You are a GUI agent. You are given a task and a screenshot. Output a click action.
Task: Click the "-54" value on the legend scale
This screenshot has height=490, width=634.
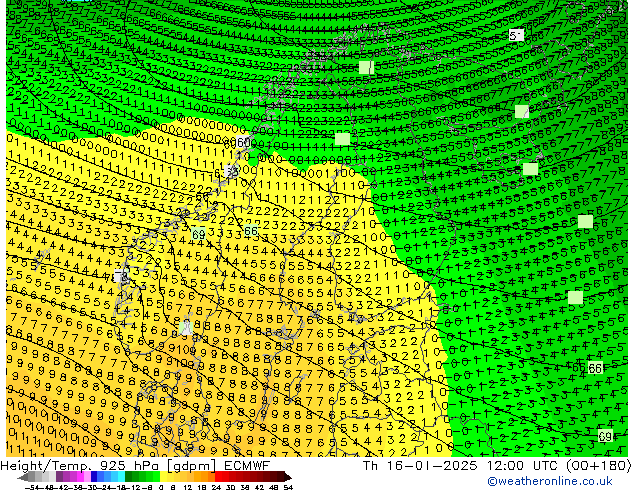click(31, 487)
